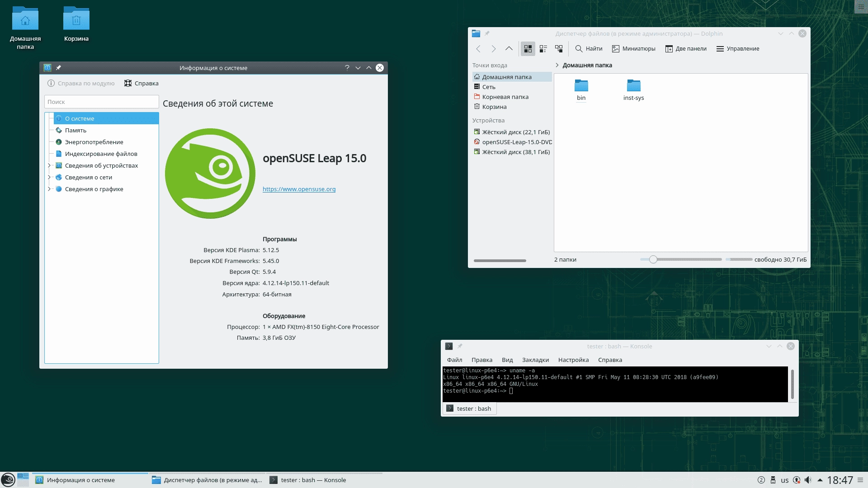This screenshot has height=488, width=868.
Task: Click Dolphin's back navigation arrow
Action: (x=478, y=49)
